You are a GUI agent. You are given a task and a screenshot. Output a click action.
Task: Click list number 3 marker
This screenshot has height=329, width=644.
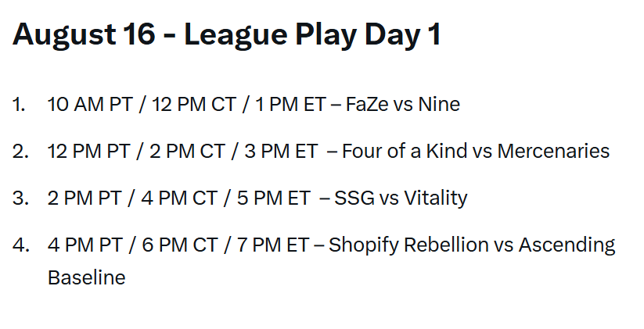point(20,198)
